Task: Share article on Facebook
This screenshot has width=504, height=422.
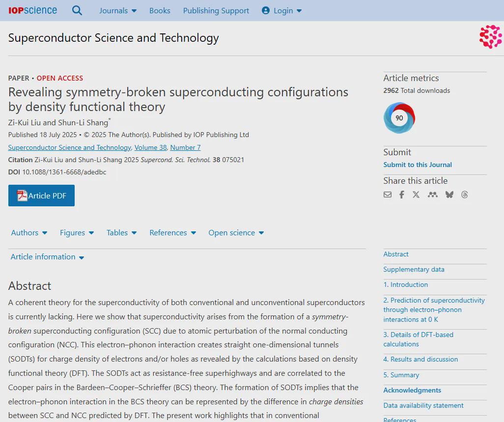Action: point(402,195)
